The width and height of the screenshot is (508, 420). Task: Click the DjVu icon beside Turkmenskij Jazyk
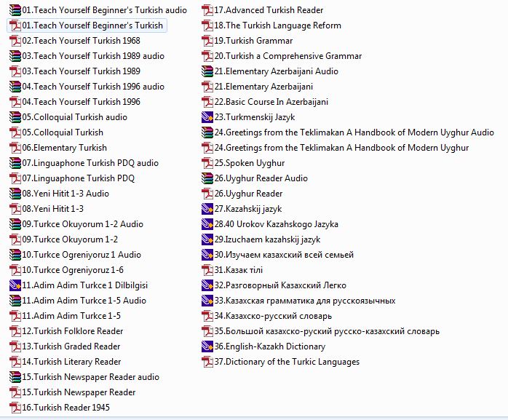click(207, 117)
